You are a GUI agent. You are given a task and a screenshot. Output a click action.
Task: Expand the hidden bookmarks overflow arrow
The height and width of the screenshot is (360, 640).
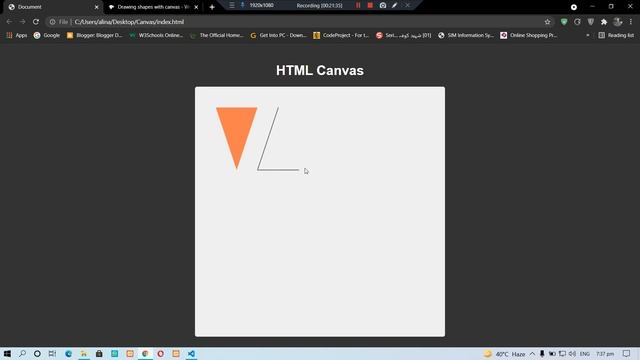(x=588, y=36)
